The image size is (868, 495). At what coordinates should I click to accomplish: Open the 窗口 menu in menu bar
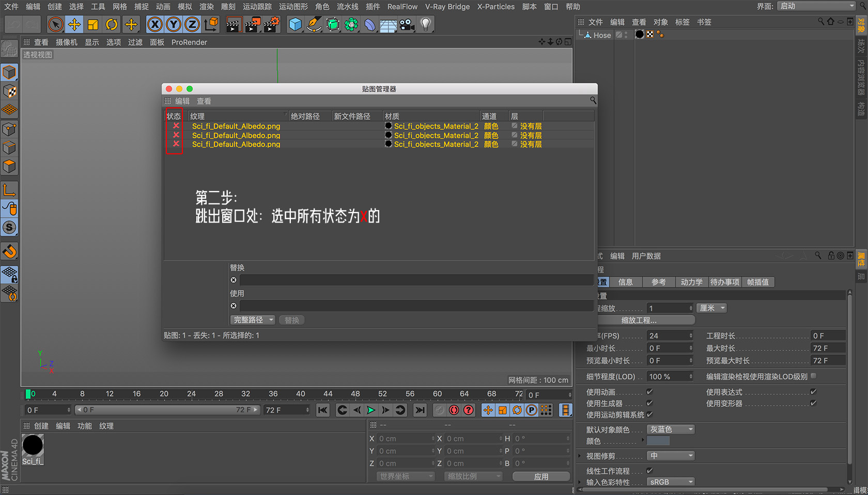click(551, 6)
